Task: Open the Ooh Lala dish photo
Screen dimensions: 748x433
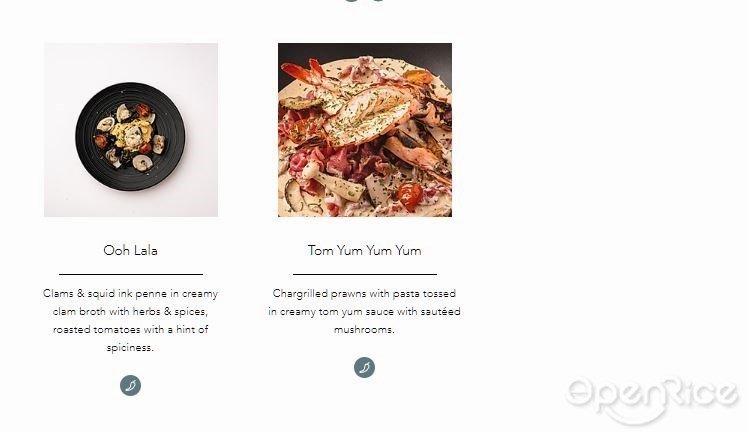Action: (131, 130)
